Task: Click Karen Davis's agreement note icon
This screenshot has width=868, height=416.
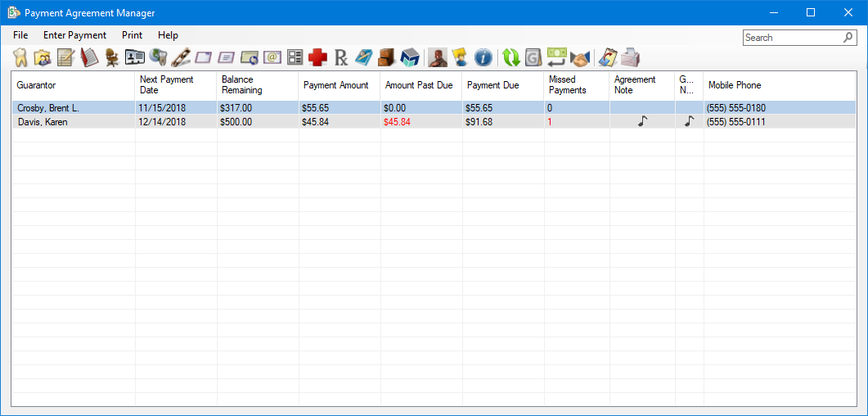Action: click(x=642, y=121)
